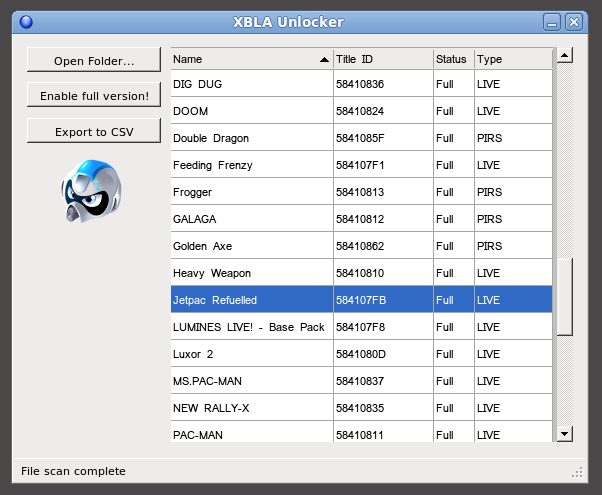Close the XBLA Unlocker window

point(574,22)
